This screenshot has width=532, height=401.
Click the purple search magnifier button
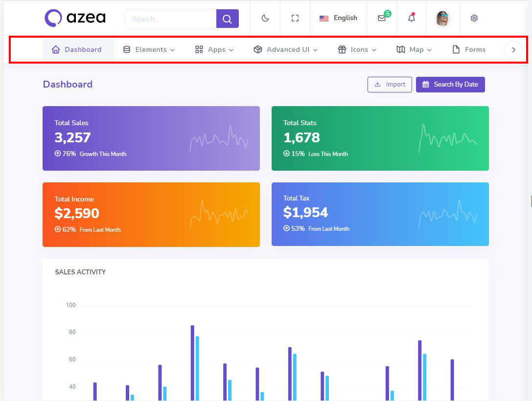(227, 19)
